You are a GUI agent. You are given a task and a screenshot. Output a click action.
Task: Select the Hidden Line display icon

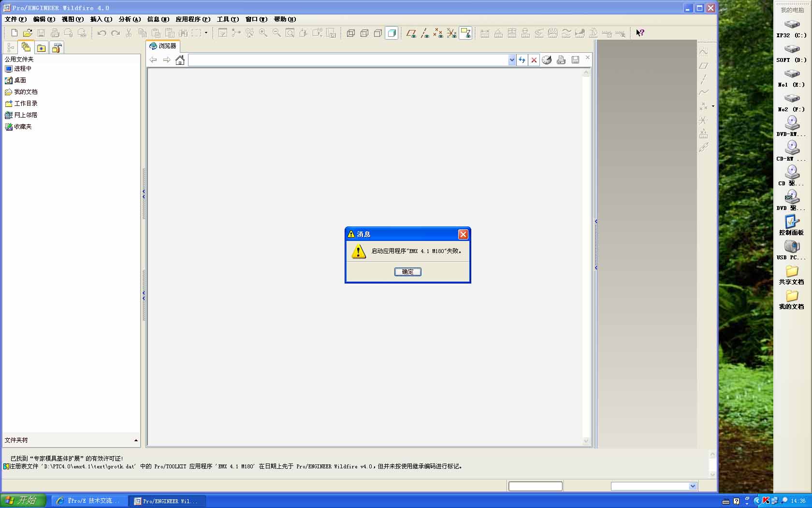(364, 33)
